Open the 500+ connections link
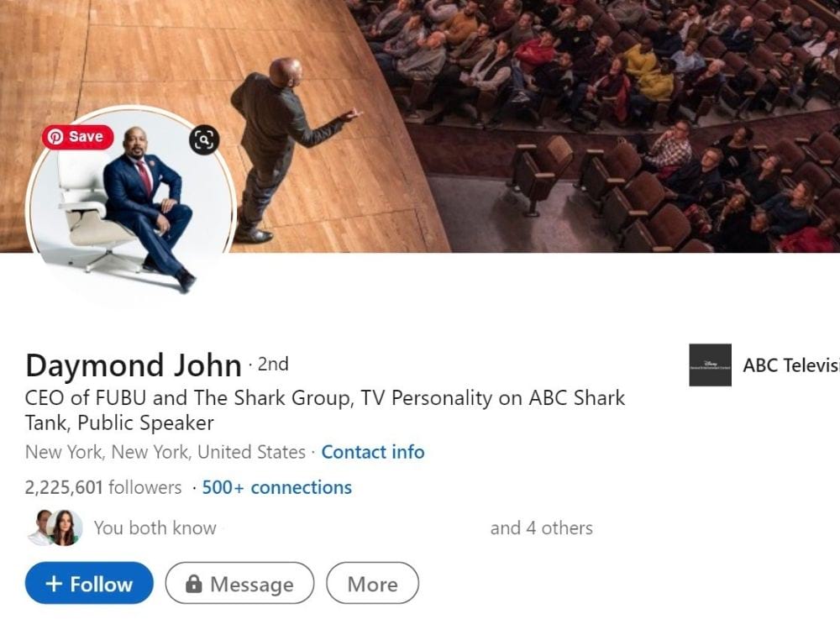This screenshot has width=840, height=630. [x=277, y=487]
